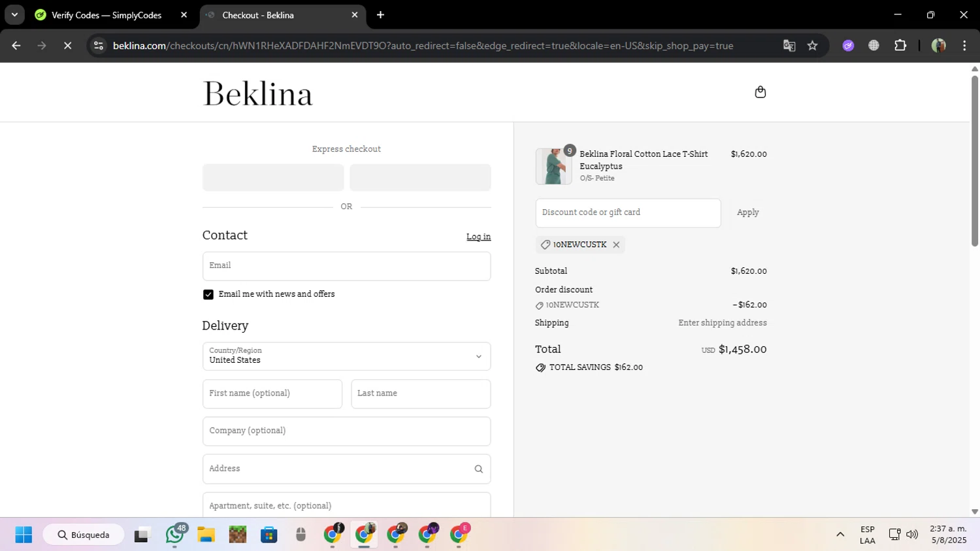
Task: Click the total amount $1,458.00
Action: (x=743, y=349)
